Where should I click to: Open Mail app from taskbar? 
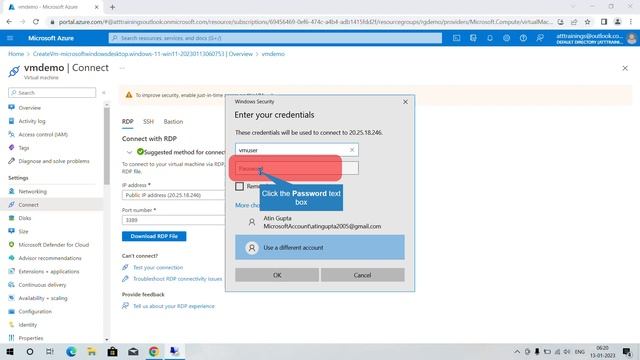coord(133,351)
